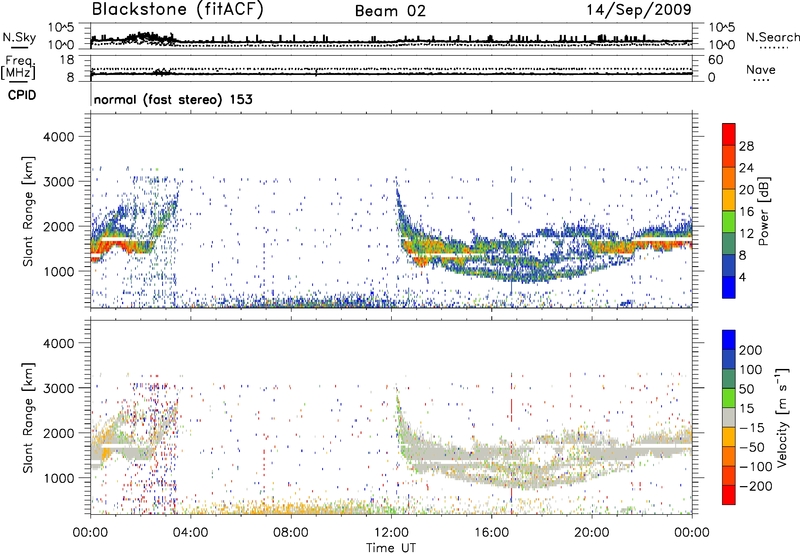Click 'normal (fast stereo) 153' text

coord(173,99)
